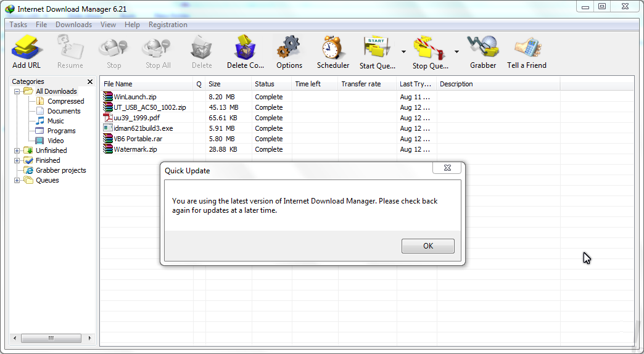Select the 28.88 KB size cell

[x=223, y=149]
